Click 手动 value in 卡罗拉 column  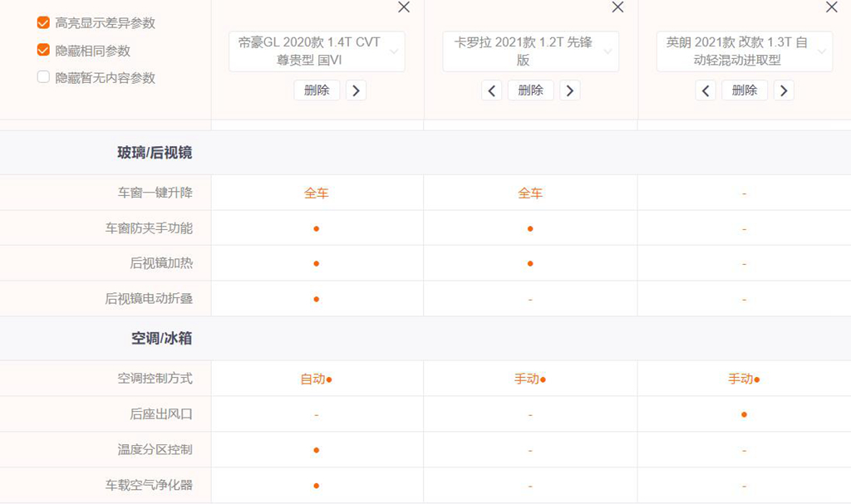(x=530, y=379)
